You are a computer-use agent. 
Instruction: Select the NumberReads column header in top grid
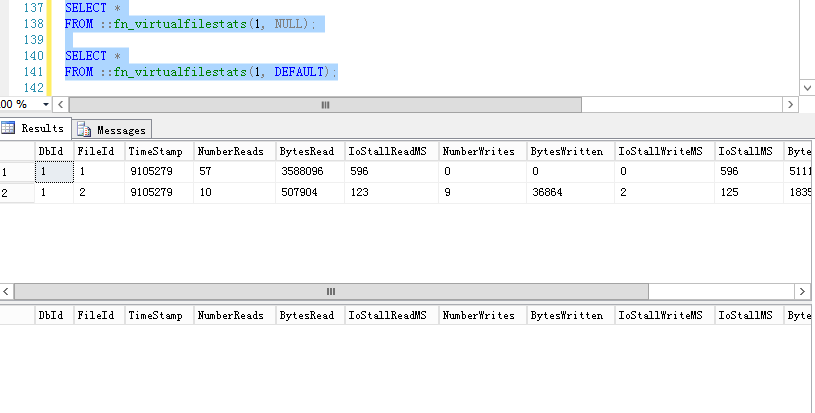pos(233,151)
